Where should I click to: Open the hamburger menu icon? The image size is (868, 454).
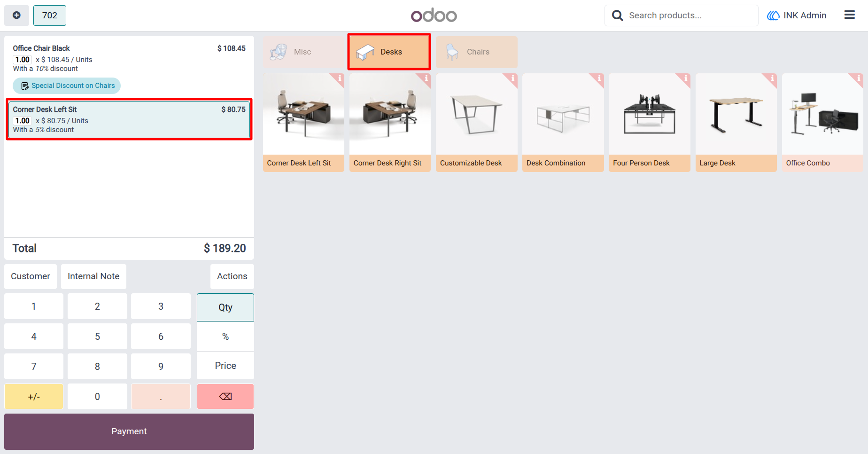[x=849, y=15]
